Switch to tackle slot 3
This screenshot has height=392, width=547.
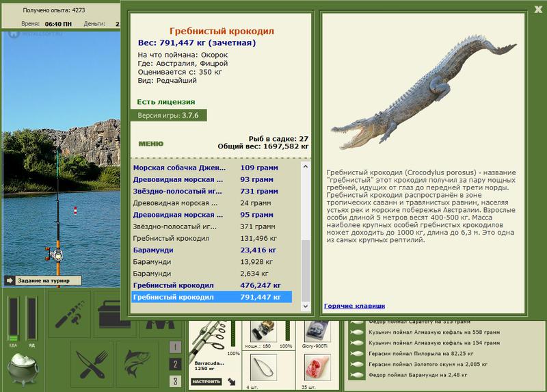(175, 381)
